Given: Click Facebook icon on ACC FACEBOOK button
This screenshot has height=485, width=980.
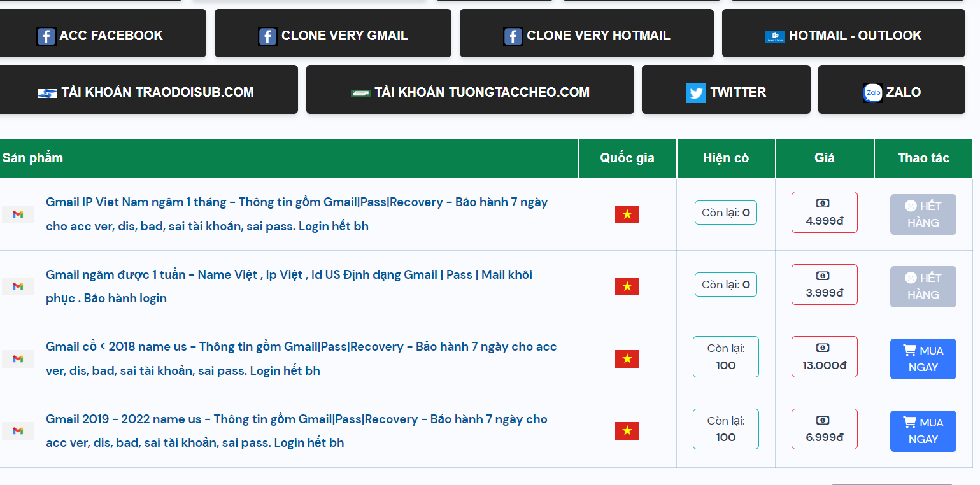Looking at the screenshot, I should [x=46, y=36].
